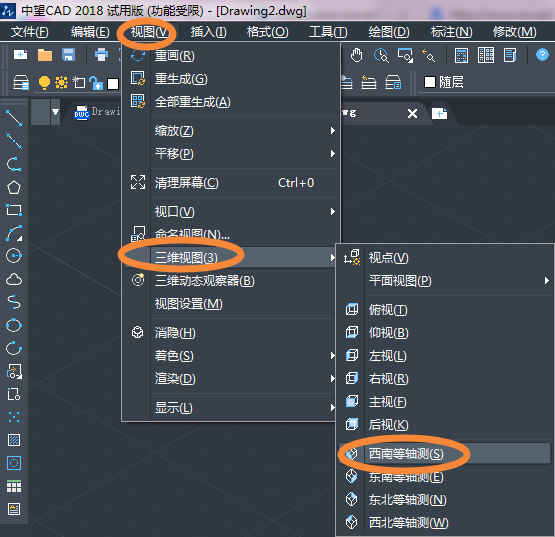This screenshot has width=555, height=537.
Task: Open the 插入(I) menu
Action: point(208,32)
